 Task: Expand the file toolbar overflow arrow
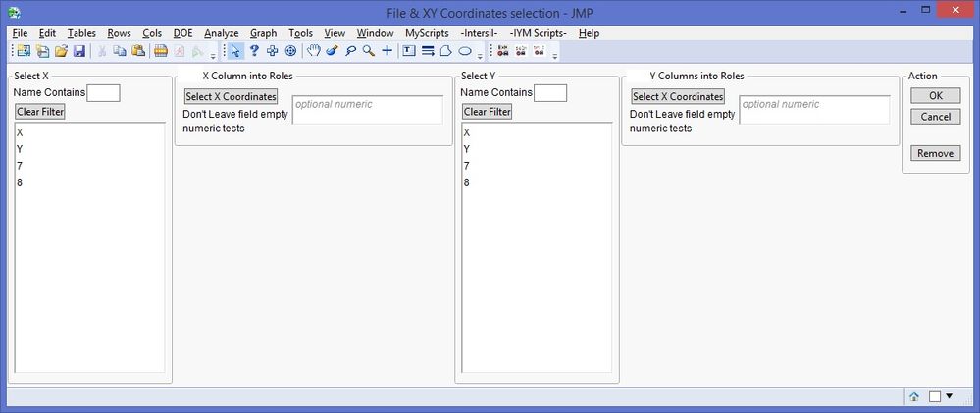tap(213, 56)
